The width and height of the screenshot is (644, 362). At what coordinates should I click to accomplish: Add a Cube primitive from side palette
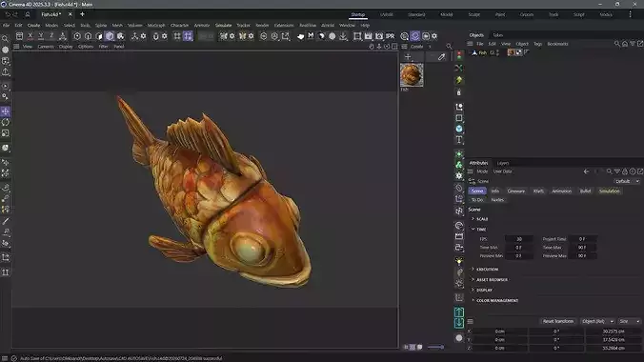click(x=459, y=129)
